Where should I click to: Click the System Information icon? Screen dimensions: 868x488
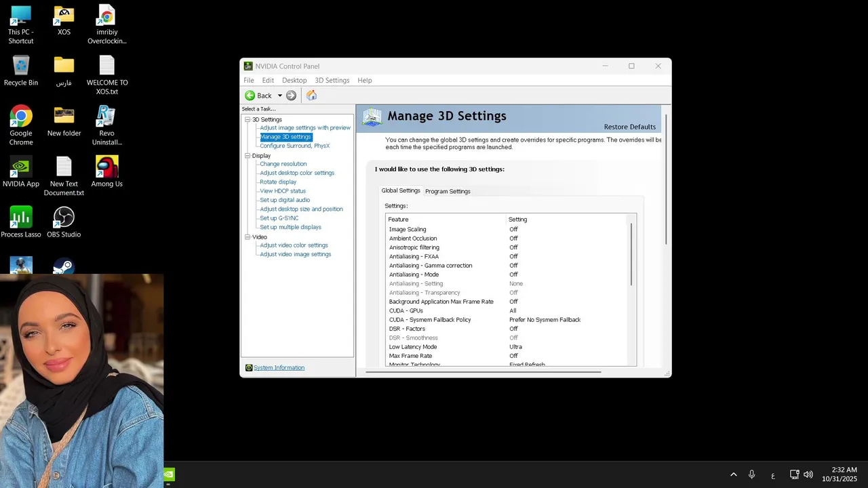click(x=249, y=368)
